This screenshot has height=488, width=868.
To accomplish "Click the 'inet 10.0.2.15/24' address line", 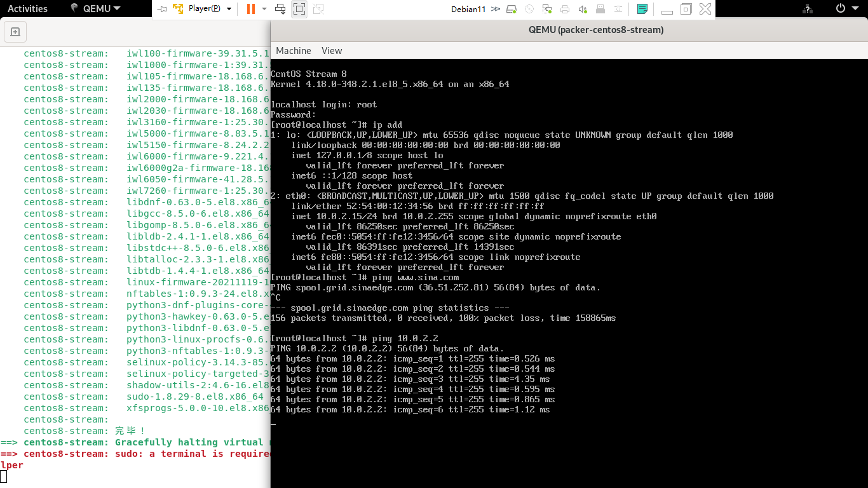I will point(474,217).
